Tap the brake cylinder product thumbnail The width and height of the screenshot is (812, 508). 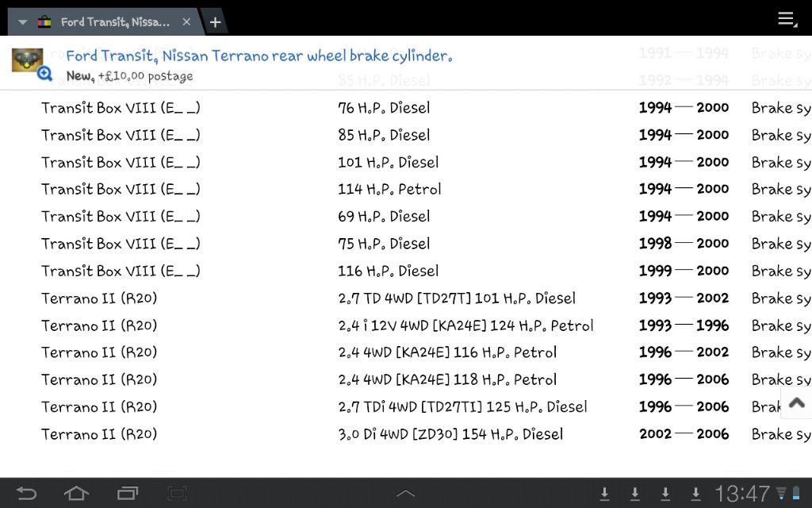coord(27,60)
